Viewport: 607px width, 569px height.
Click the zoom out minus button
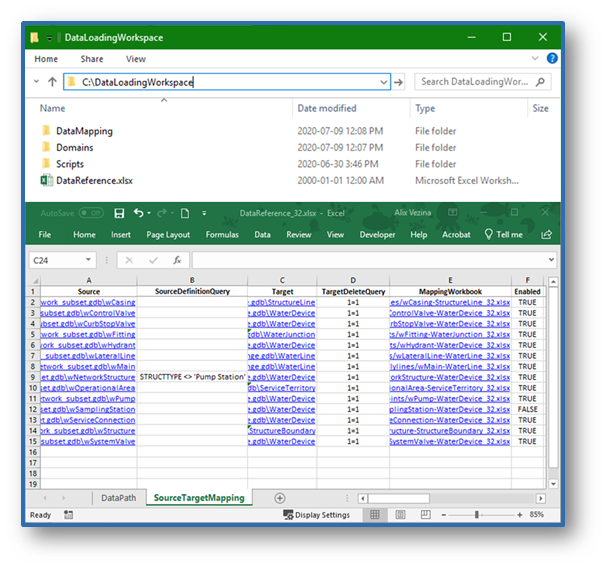click(x=444, y=515)
